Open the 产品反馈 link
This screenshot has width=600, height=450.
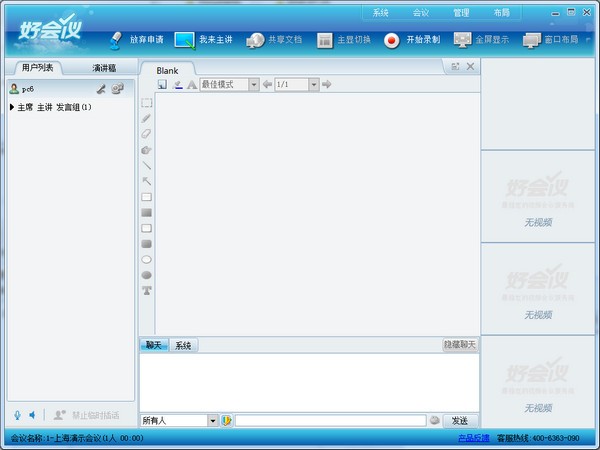474,438
